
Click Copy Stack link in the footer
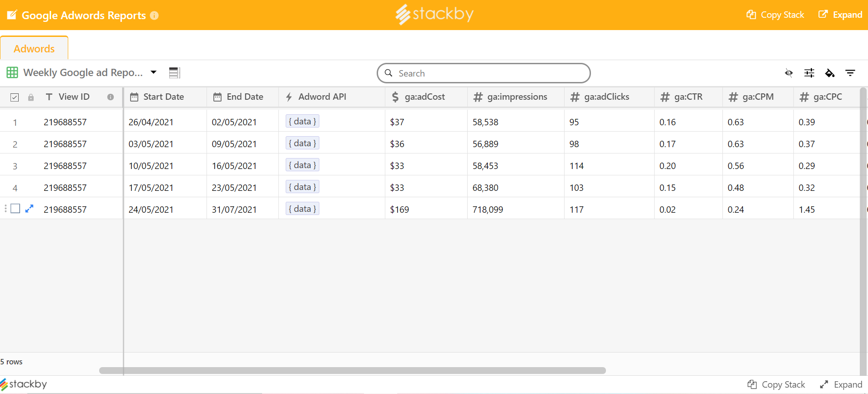pyautogui.click(x=777, y=384)
